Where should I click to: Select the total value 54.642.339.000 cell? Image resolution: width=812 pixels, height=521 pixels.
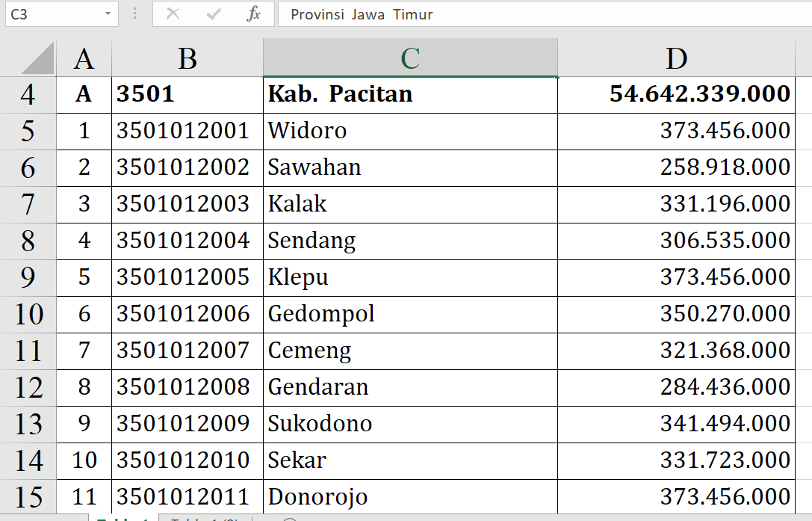point(676,94)
